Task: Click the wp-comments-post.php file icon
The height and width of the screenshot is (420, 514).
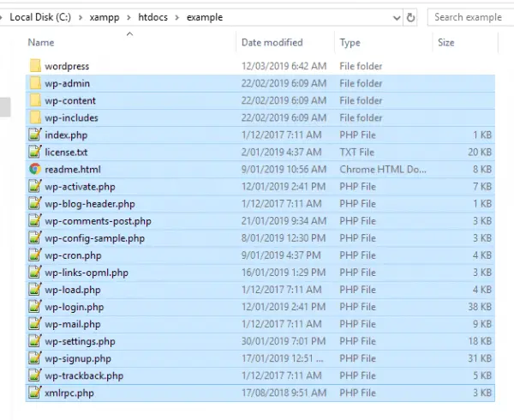Action: tap(35, 221)
